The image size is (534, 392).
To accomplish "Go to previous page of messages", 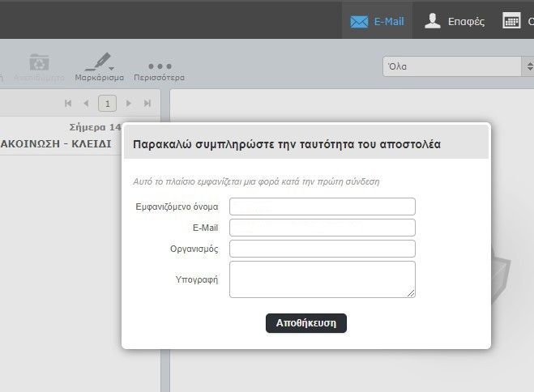I will click(x=86, y=103).
